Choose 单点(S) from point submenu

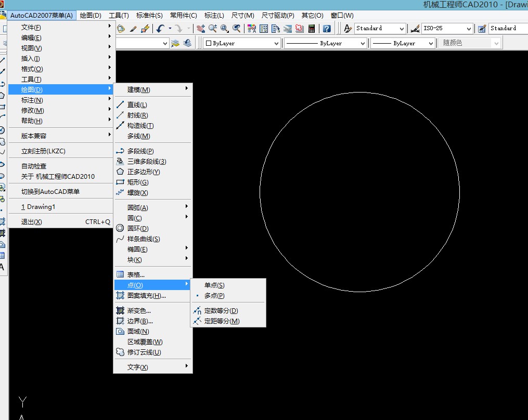[228, 285]
